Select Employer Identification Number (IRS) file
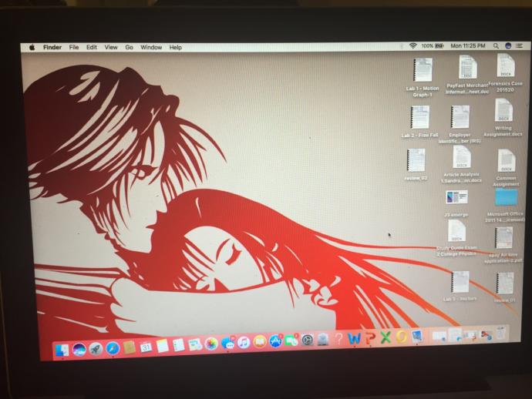Image resolution: width=532 pixels, height=399 pixels. [460, 124]
